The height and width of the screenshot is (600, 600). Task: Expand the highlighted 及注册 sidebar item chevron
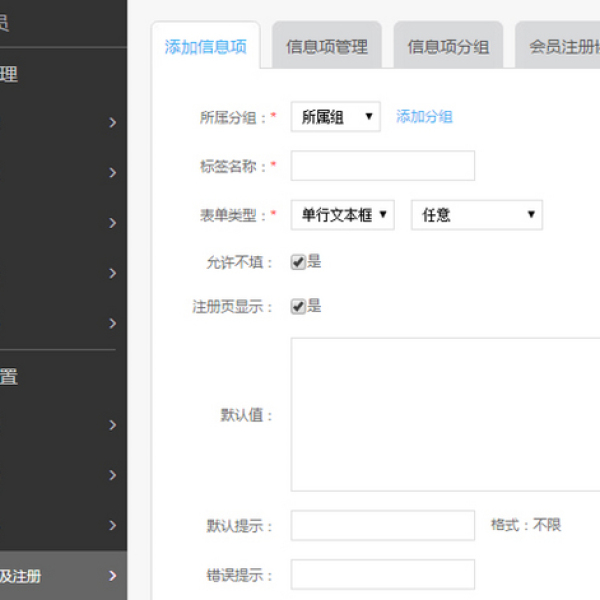click(x=113, y=576)
